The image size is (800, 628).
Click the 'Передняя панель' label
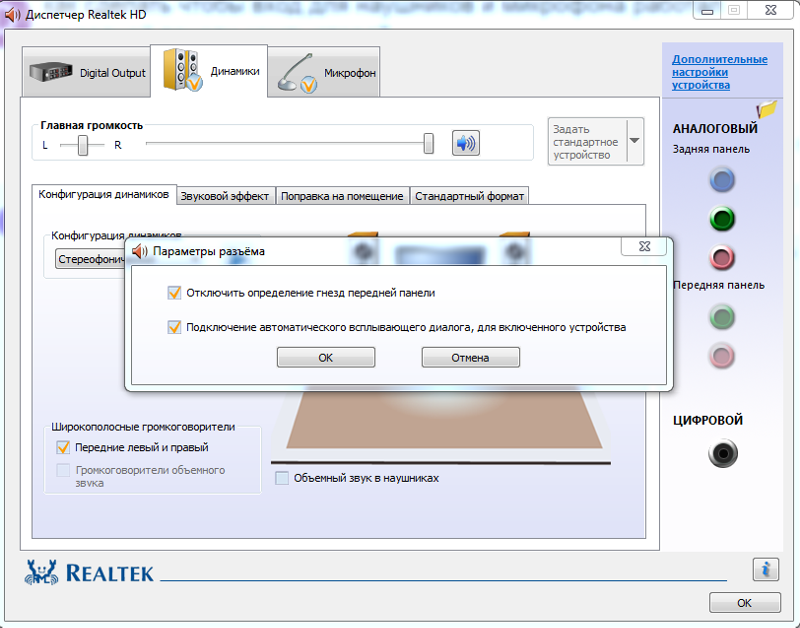[718, 285]
